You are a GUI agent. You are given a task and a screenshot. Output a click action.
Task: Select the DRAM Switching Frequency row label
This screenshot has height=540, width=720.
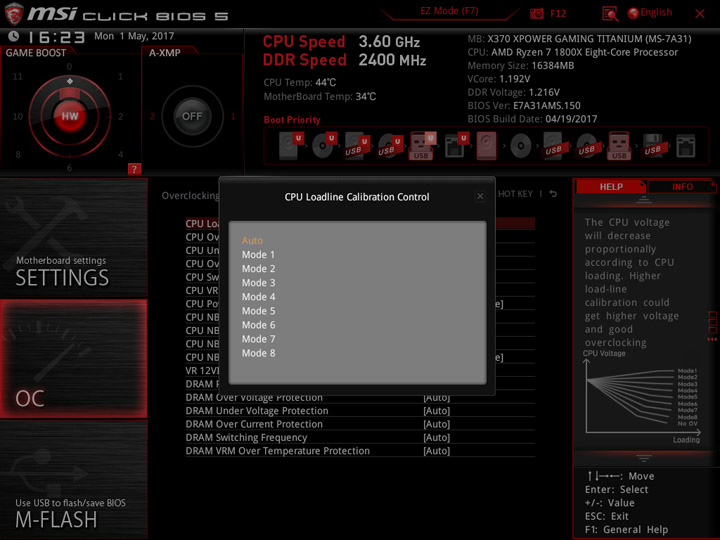tap(246, 438)
